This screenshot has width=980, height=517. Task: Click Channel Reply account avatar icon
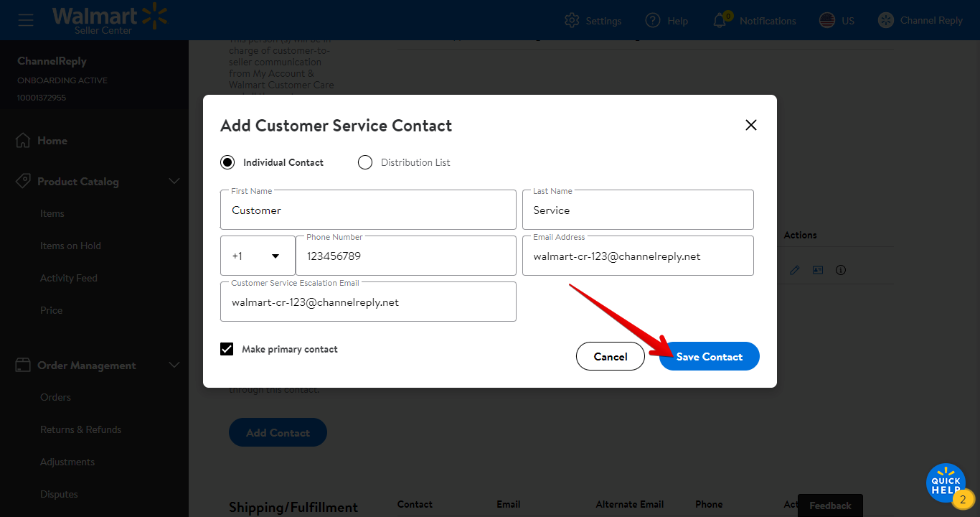886,20
